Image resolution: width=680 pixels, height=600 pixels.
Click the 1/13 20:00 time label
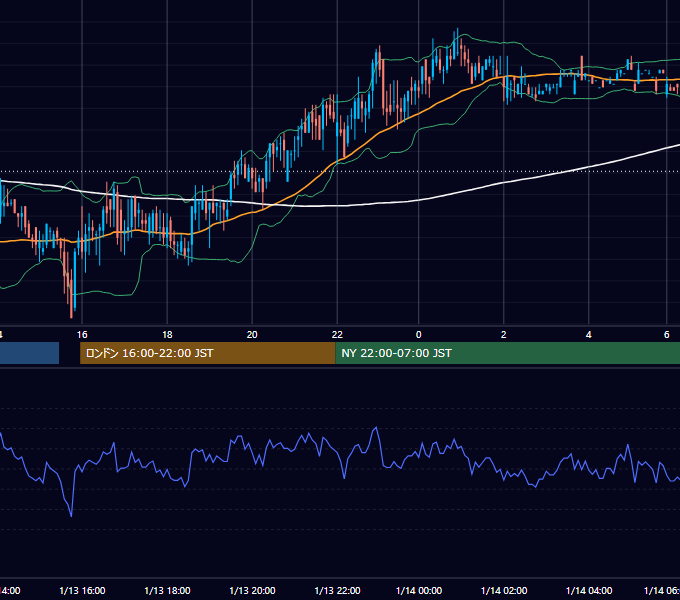(252, 590)
